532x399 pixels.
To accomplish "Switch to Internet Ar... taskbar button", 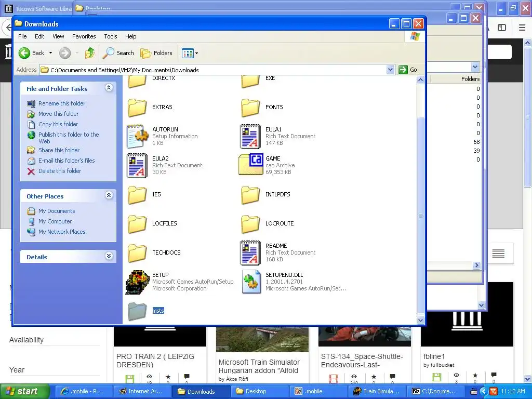I will (142, 392).
